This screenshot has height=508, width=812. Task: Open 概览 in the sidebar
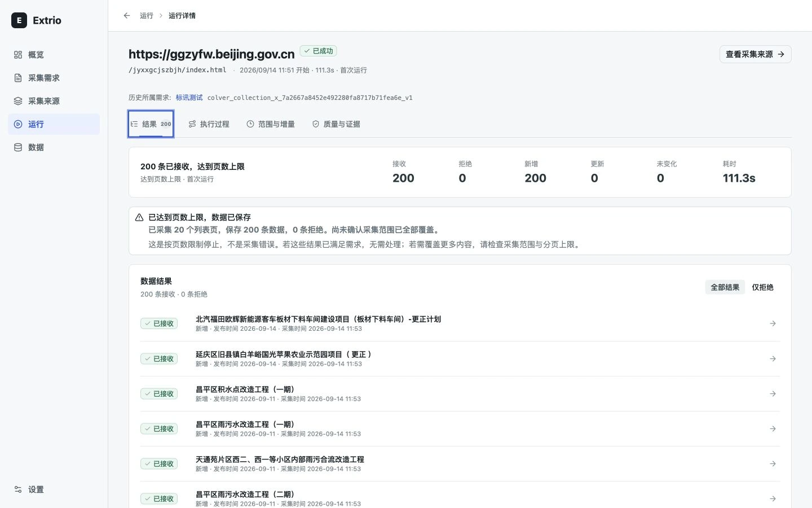click(x=54, y=55)
